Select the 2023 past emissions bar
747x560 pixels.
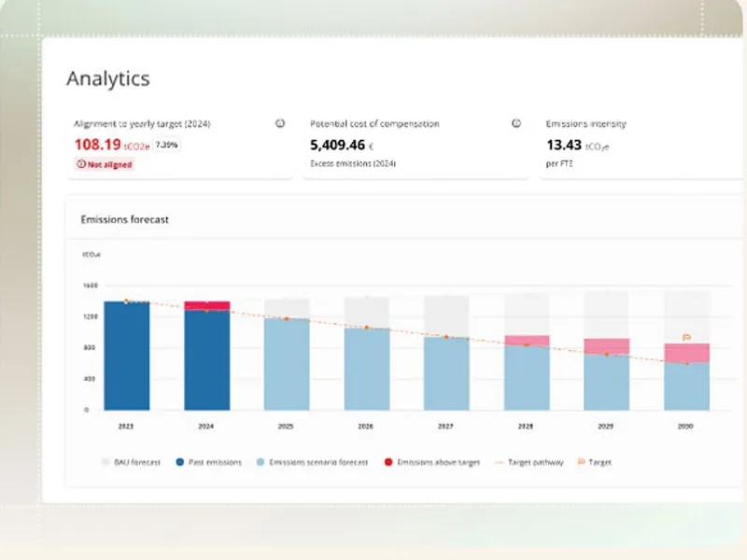point(126,356)
